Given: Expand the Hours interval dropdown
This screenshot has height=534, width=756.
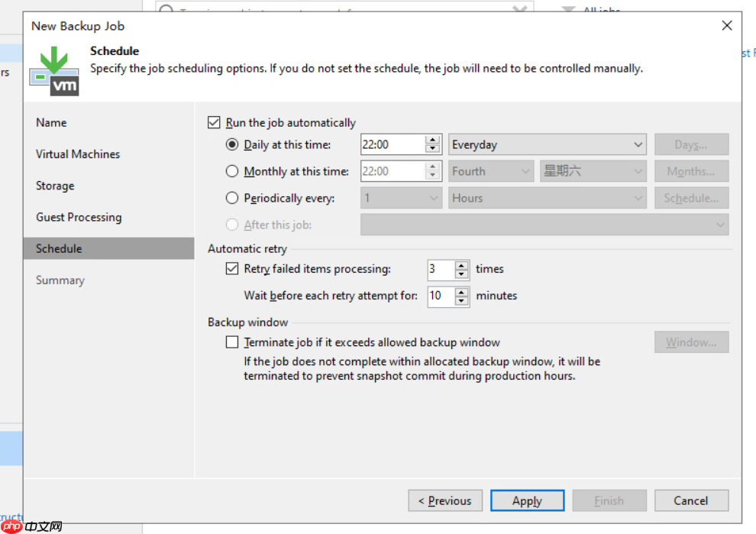Looking at the screenshot, I should [547, 198].
